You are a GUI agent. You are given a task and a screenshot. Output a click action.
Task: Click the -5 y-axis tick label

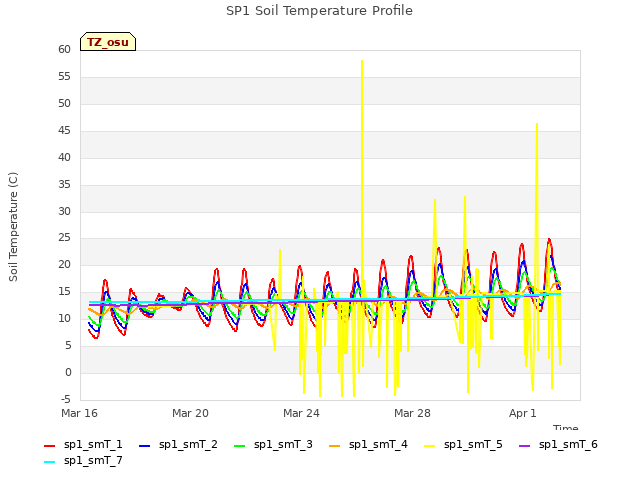pos(66,399)
